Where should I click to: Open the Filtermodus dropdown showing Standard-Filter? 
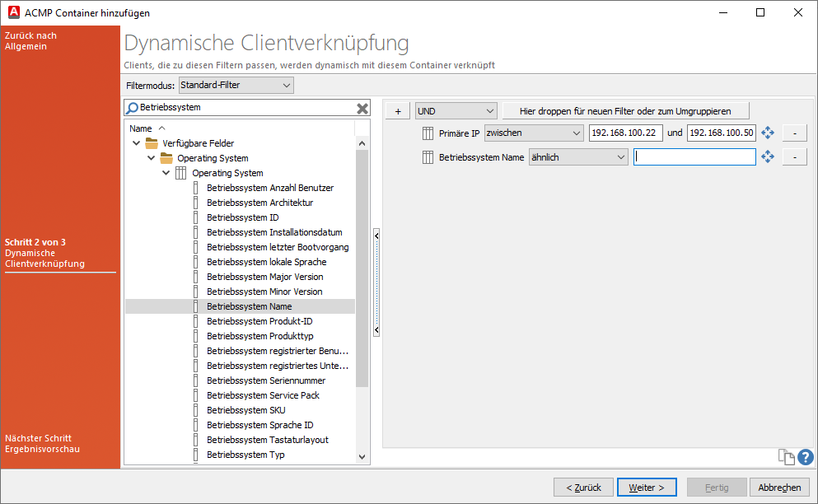pyautogui.click(x=235, y=84)
